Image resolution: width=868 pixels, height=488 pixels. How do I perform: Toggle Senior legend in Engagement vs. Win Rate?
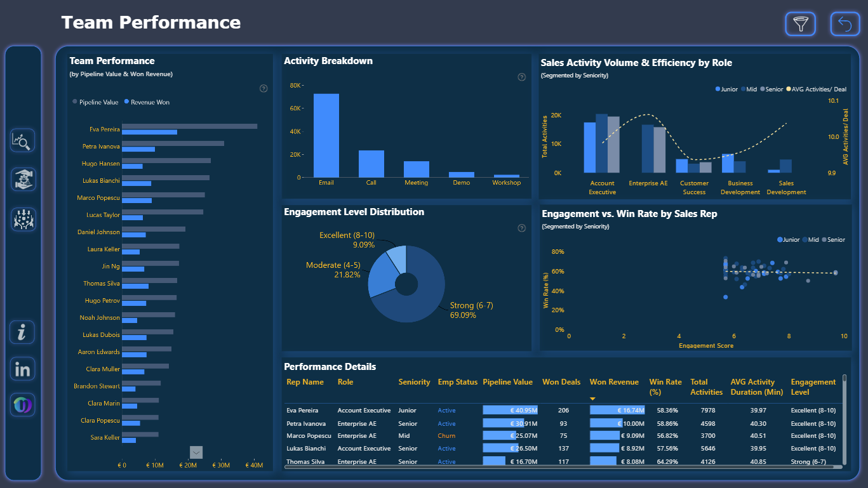[x=834, y=240]
